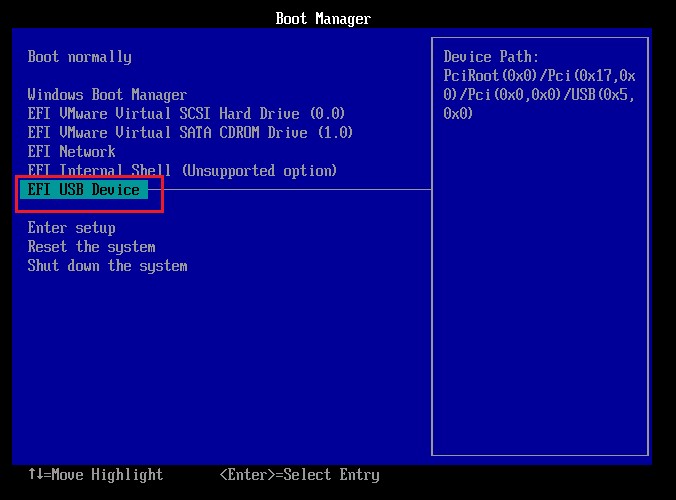Click Reset the system
Image resolution: width=676 pixels, height=500 pixels.
[x=91, y=247]
